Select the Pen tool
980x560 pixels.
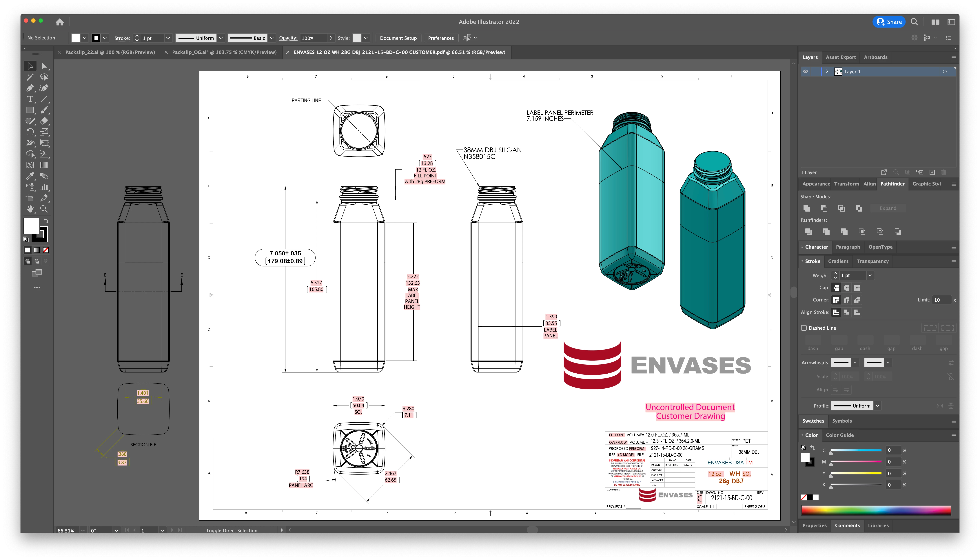[x=30, y=88]
